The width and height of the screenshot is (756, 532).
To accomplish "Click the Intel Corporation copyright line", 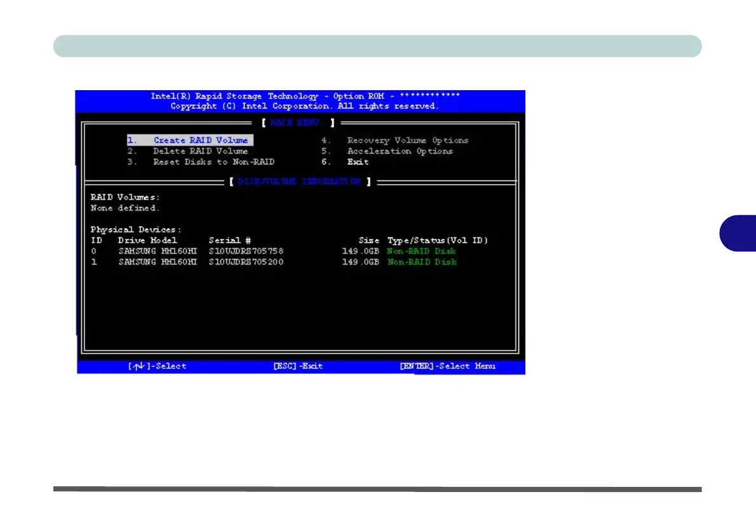I will pyautogui.click(x=305, y=106).
